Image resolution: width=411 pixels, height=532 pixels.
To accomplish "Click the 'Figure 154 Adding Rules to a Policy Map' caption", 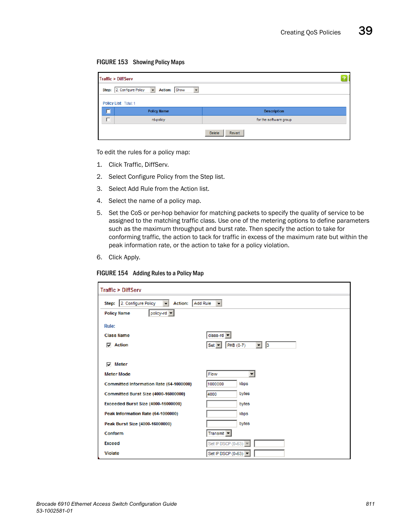I will (x=150, y=273).
